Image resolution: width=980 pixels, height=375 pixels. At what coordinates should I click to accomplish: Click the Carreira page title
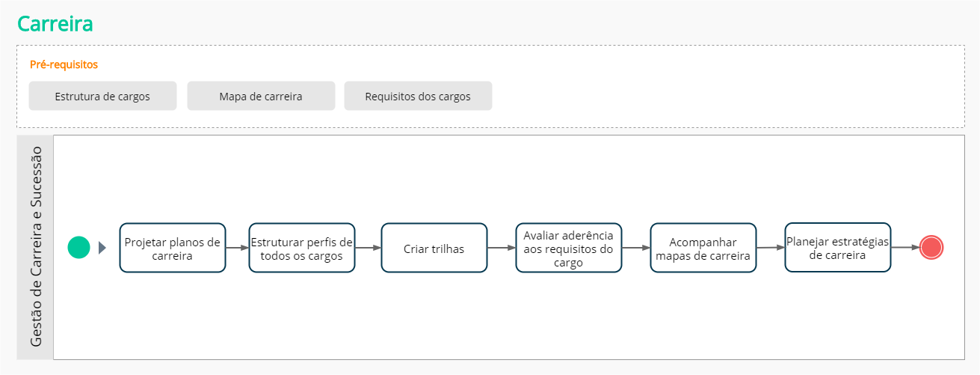[x=55, y=24]
